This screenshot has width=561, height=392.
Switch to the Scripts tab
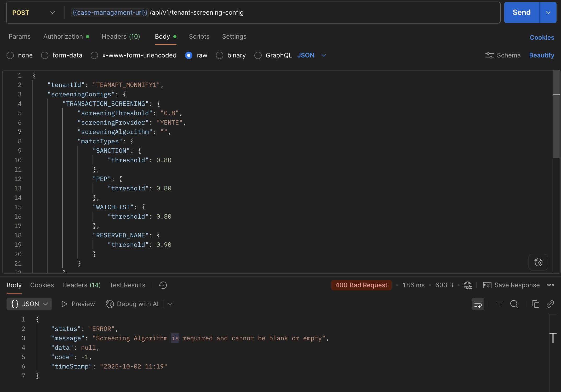click(x=199, y=37)
